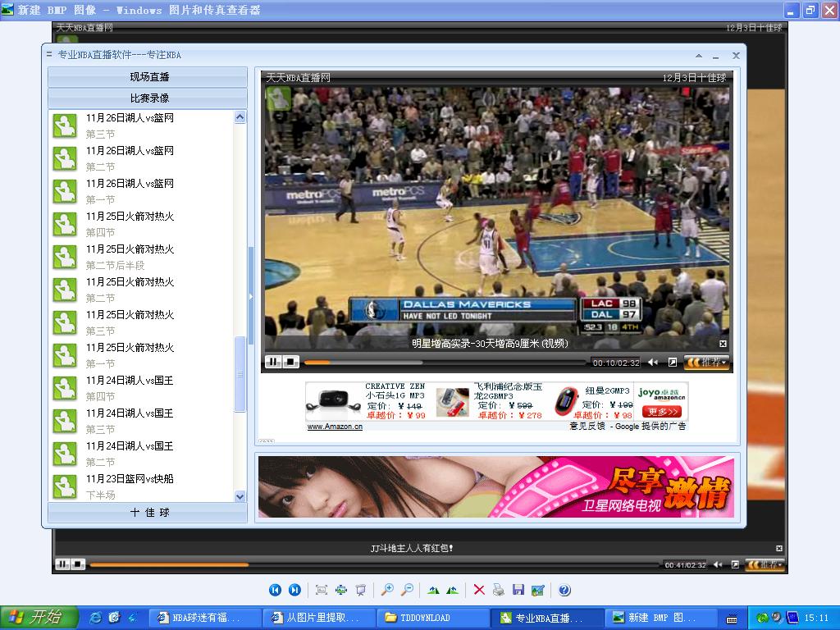
Task: Collapse the left panel via splitter arrow
Action: (250, 296)
